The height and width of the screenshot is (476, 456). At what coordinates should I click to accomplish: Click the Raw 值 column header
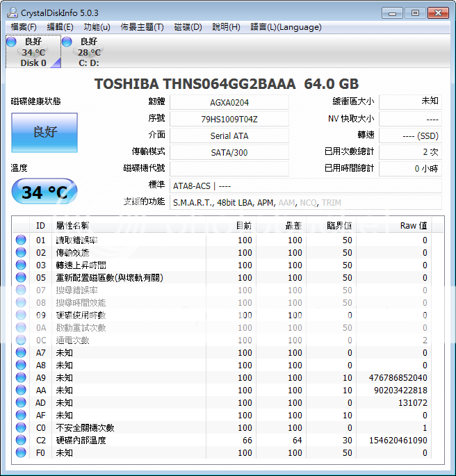click(x=393, y=226)
